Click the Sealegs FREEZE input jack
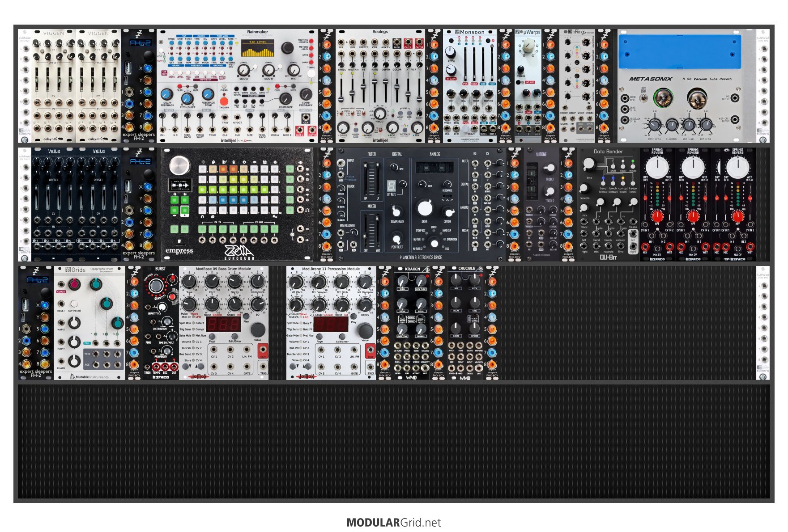Screen dimensions: 788x532 click(363, 42)
